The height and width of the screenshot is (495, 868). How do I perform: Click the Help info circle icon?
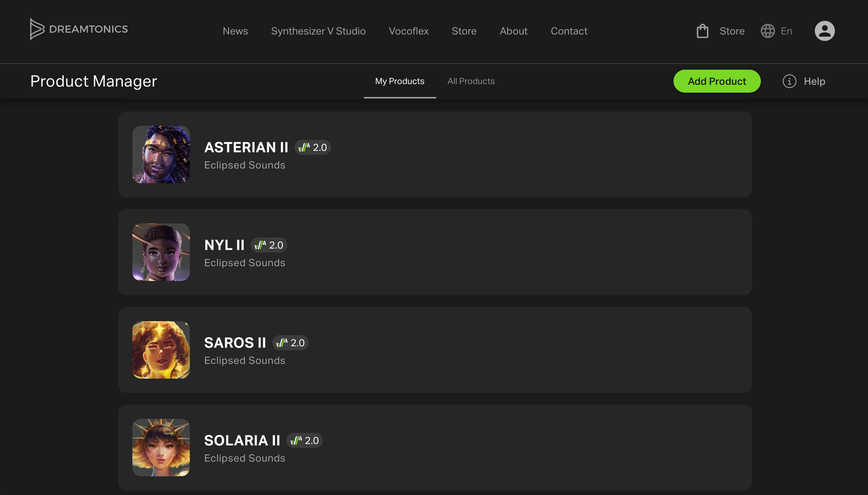(x=789, y=82)
